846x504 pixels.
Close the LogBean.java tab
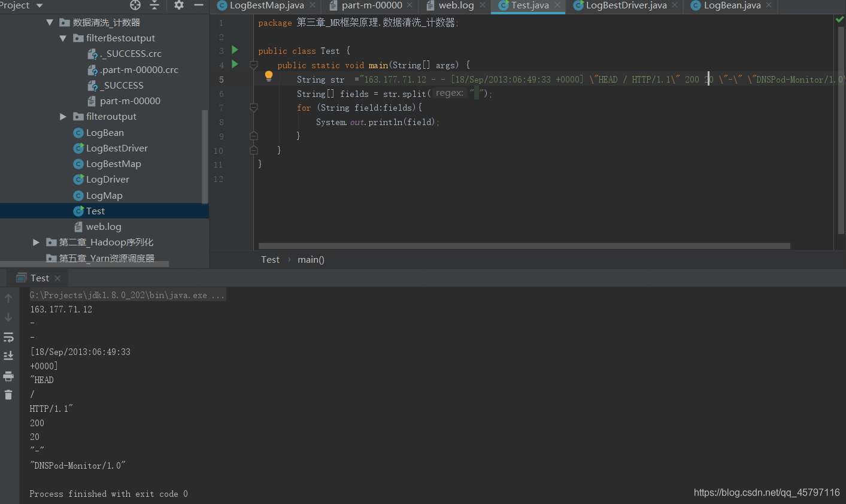pyautogui.click(x=769, y=5)
